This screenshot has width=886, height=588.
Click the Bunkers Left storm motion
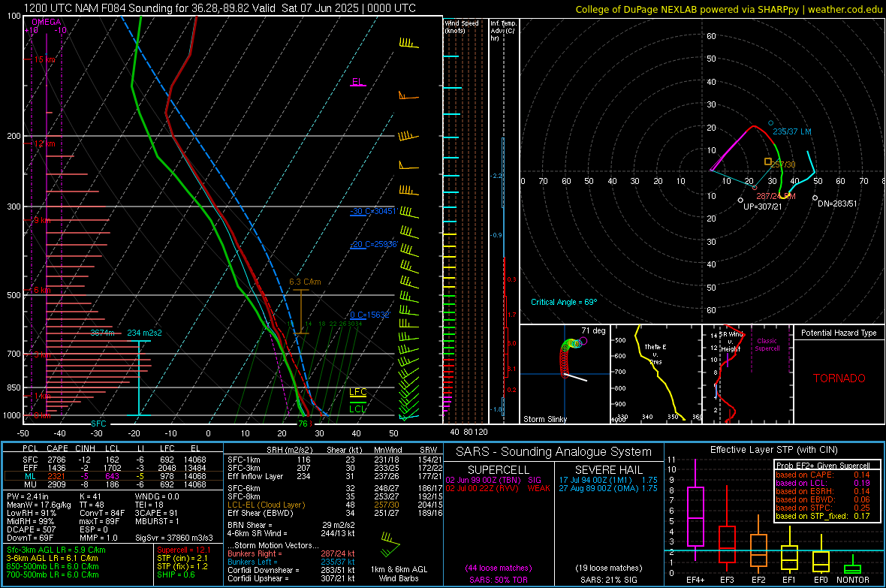click(x=291, y=562)
